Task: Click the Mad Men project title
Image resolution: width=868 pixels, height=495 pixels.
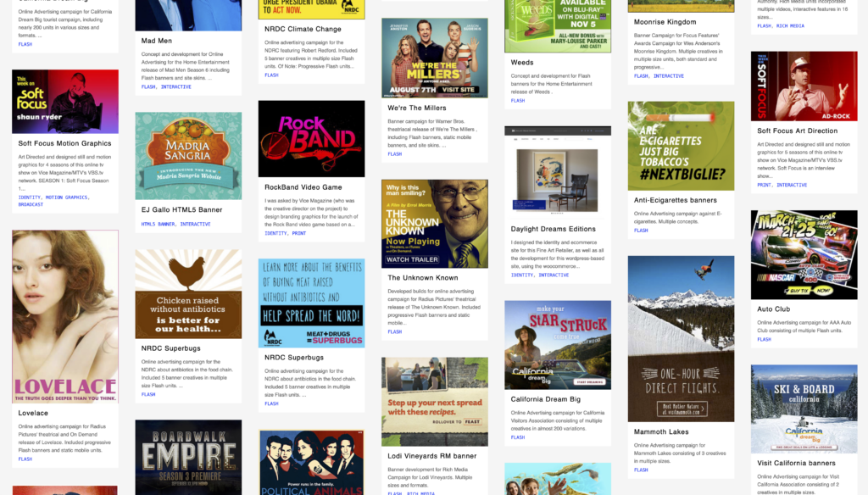Action: point(155,40)
